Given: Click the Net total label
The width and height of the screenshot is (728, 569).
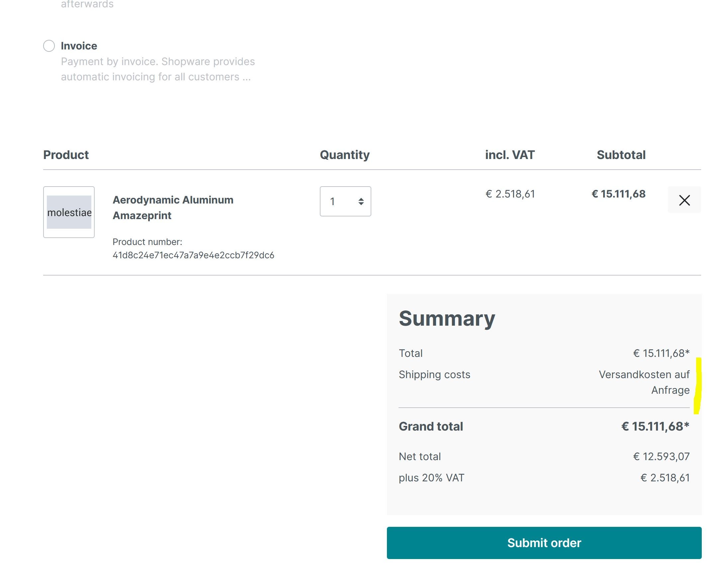Looking at the screenshot, I should point(420,456).
